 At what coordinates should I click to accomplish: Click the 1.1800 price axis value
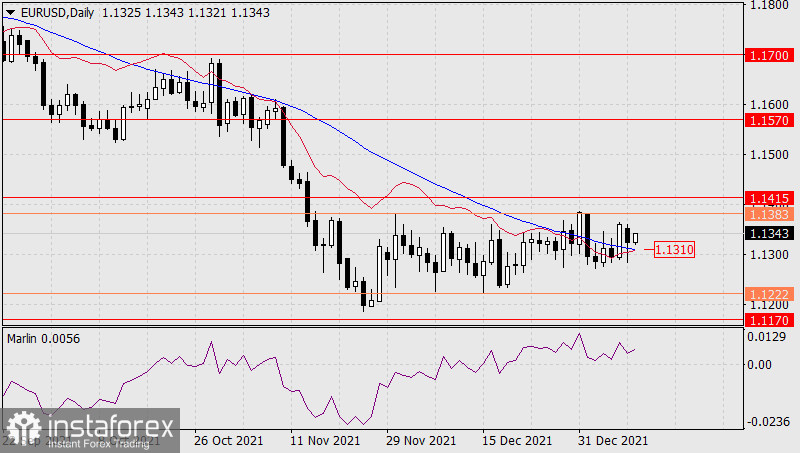tap(766, 6)
